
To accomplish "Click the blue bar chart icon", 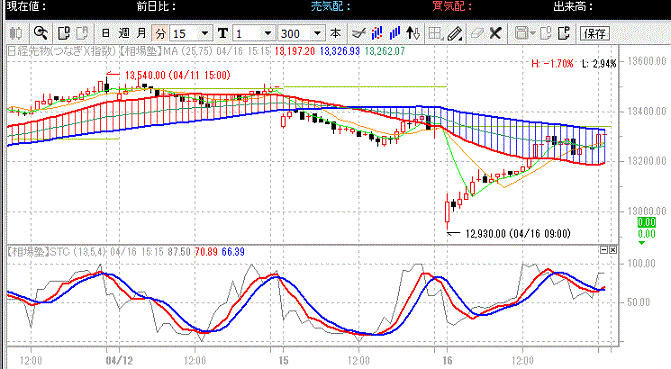I will click(395, 33).
